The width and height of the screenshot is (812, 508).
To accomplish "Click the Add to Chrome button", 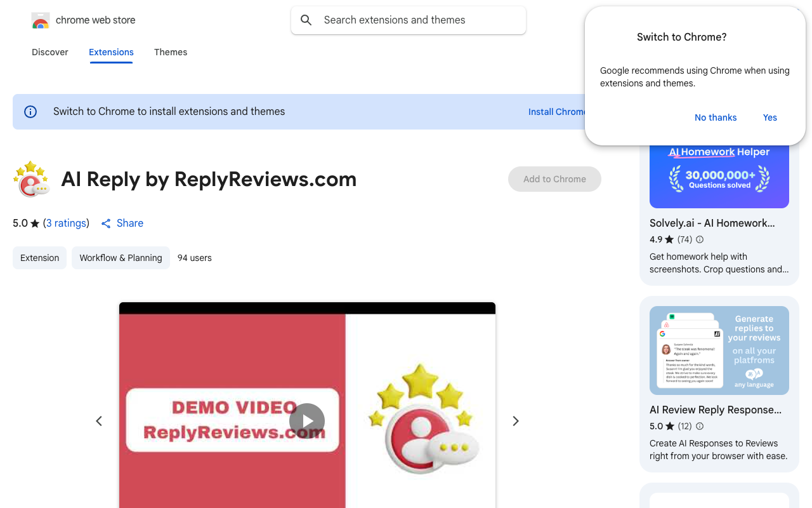I will click(x=554, y=179).
